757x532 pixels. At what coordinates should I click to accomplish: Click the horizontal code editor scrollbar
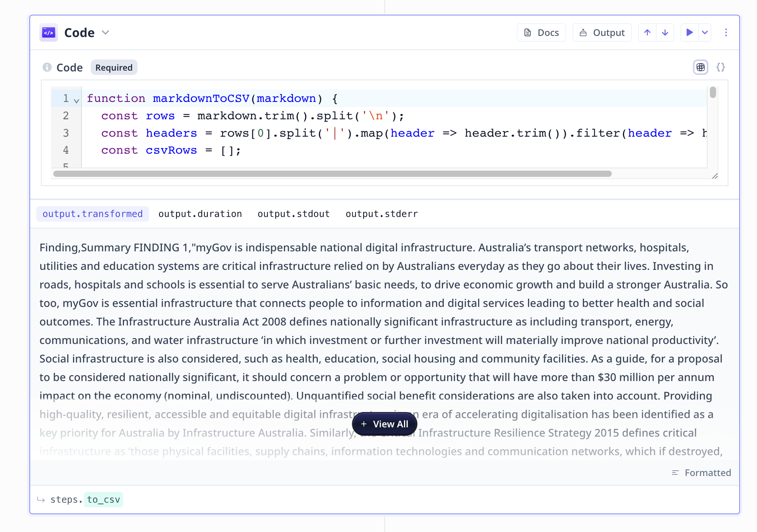332,174
